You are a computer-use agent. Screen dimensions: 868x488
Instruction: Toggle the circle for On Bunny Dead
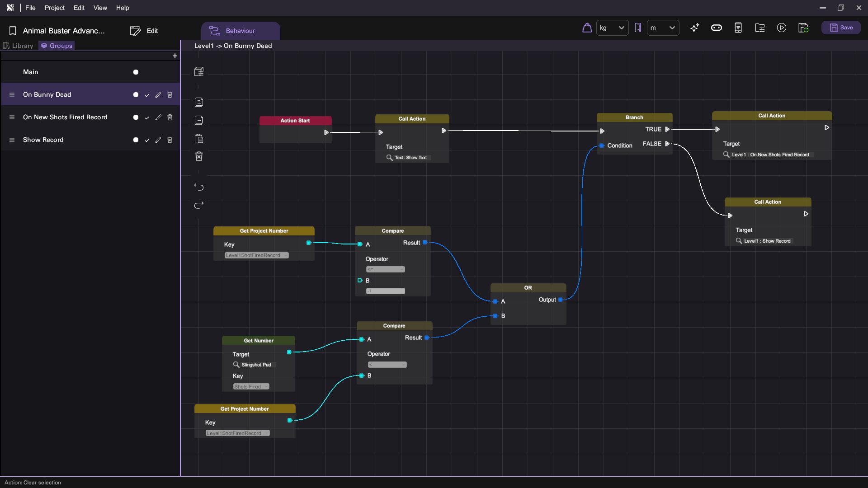(x=136, y=95)
